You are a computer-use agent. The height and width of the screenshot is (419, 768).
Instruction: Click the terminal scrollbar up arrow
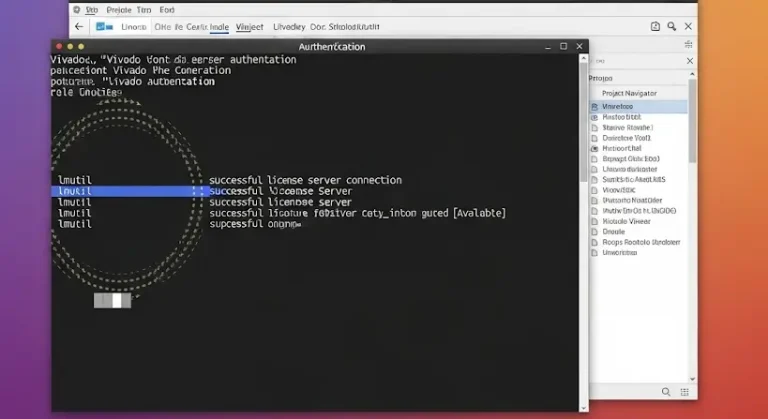[x=583, y=58]
